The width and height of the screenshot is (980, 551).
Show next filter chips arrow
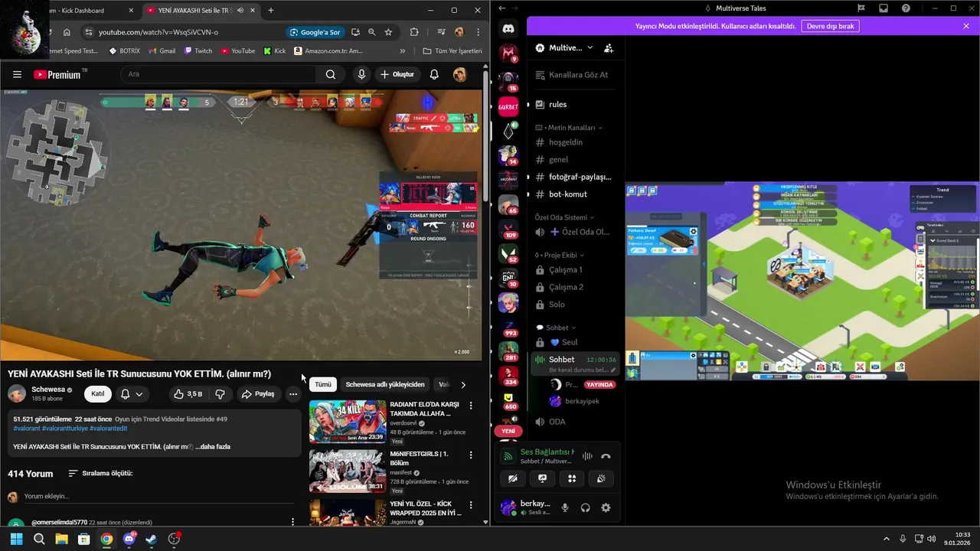click(x=462, y=384)
